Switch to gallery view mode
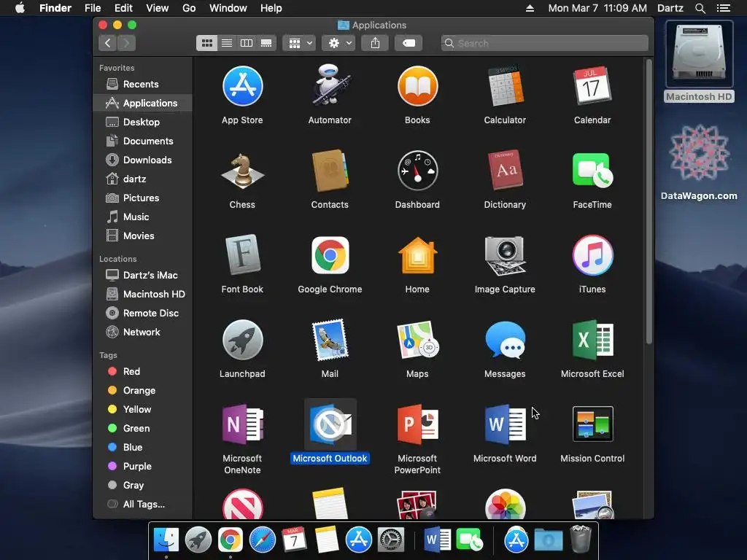747x560 pixels. [x=266, y=43]
